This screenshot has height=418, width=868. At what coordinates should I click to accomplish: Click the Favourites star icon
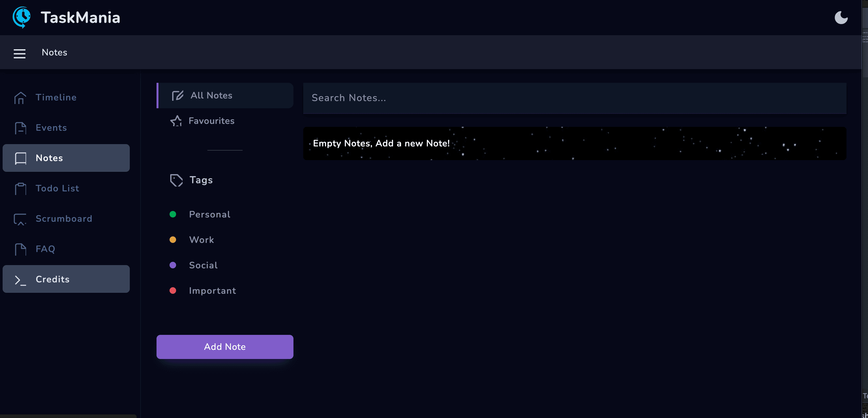pos(176,121)
